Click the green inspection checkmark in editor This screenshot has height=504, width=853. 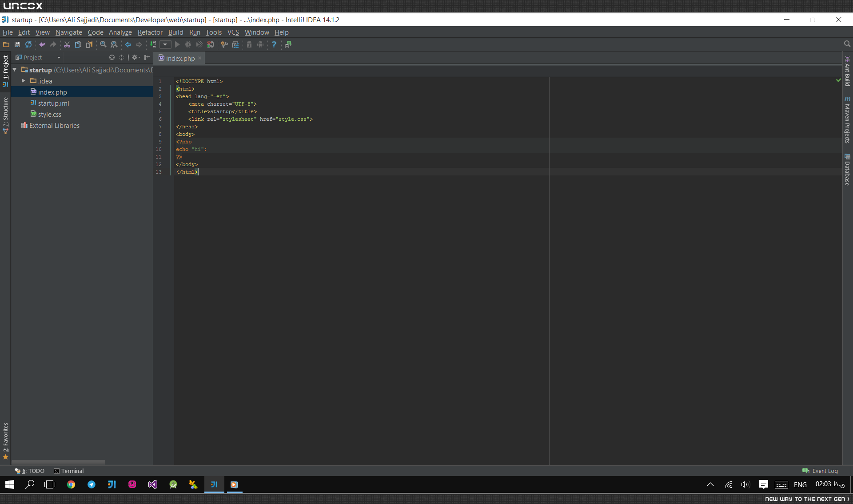coord(838,80)
